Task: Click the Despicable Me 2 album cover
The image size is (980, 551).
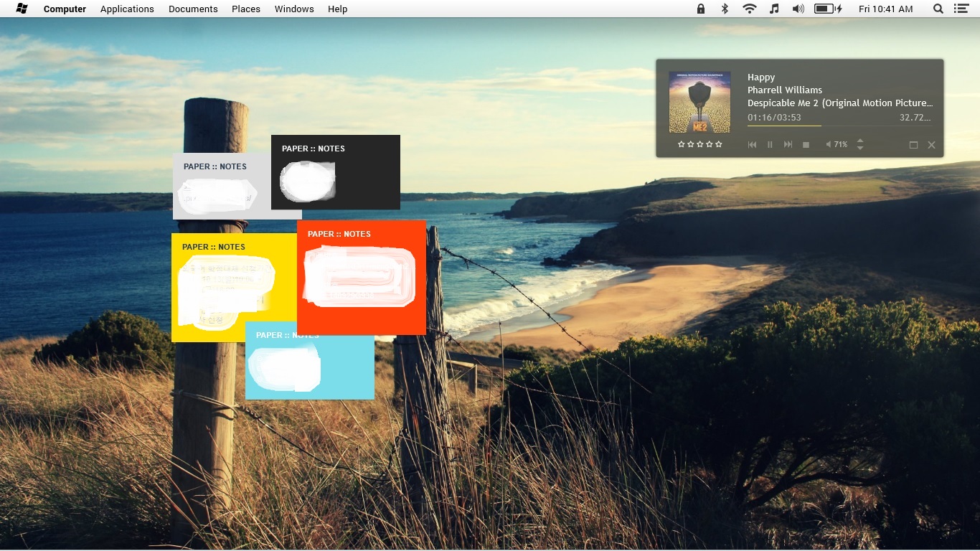Action: (x=699, y=102)
